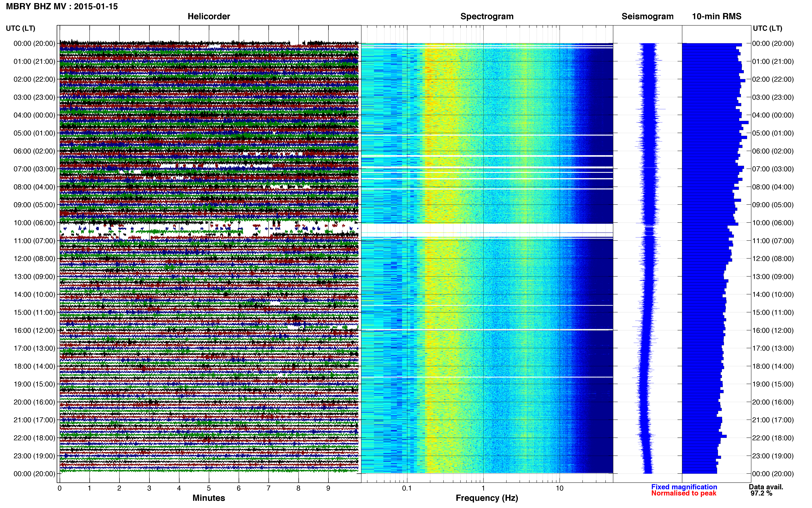Viewport: 812px width, 508px height.
Task: Select tick label '0' on Minutes axis
Action: pyautogui.click(x=59, y=488)
